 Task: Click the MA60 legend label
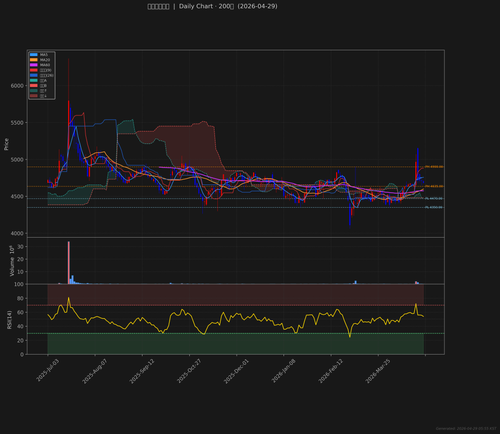tap(45, 65)
